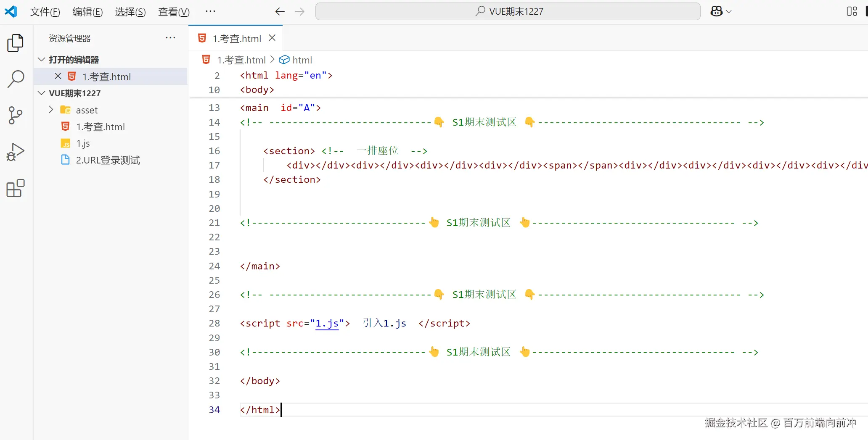
Task: Click line number 28
Action: tap(214, 323)
